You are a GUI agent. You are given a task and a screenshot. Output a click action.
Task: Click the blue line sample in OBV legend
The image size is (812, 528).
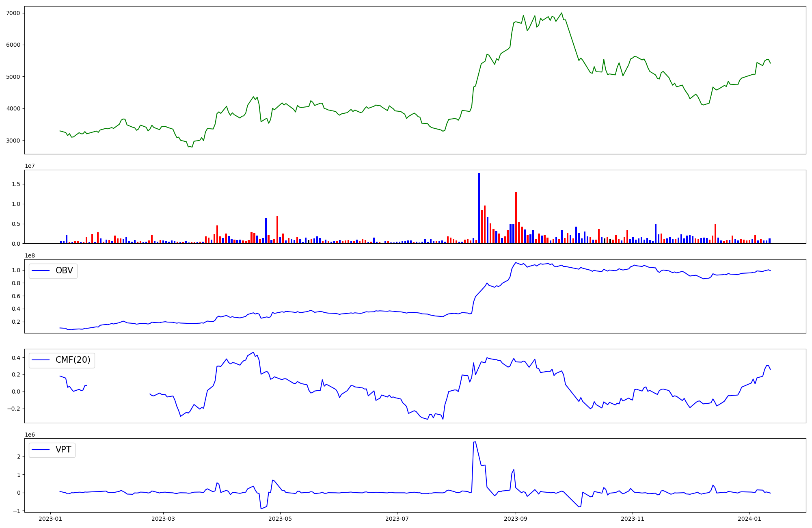click(41, 271)
